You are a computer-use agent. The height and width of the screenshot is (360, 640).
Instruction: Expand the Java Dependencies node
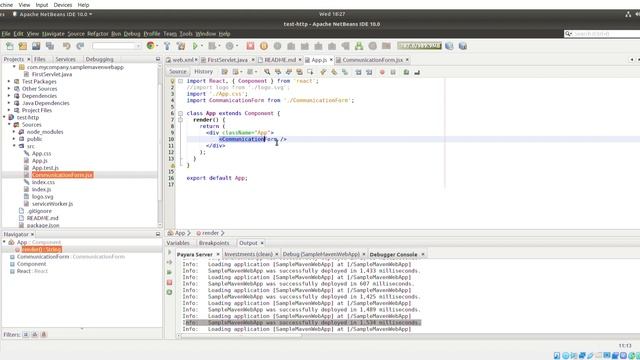pyautogui.click(x=9, y=103)
